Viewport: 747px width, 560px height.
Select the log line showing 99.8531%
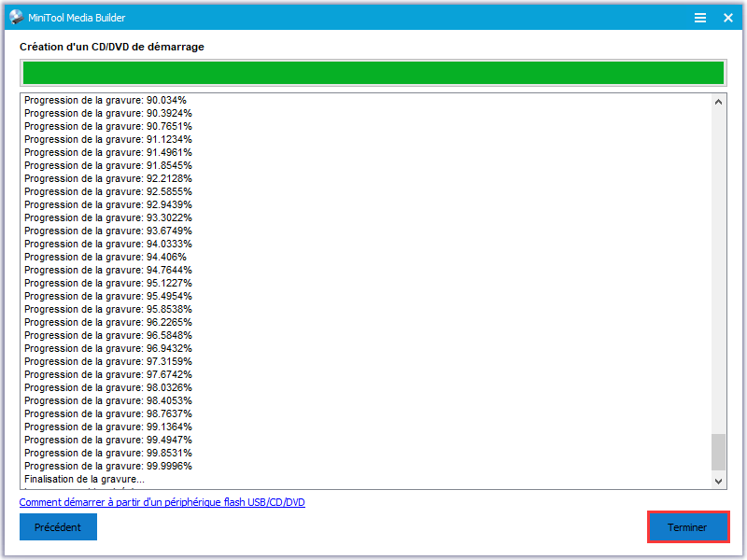coord(108,453)
